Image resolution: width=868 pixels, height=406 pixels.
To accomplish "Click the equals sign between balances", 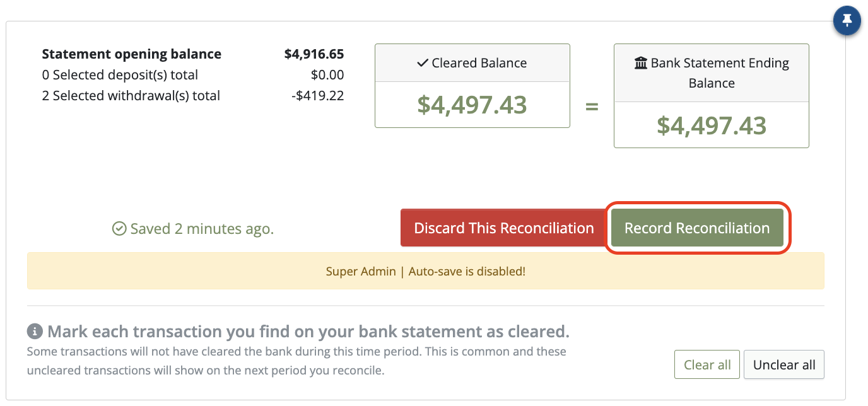I will click(x=592, y=107).
